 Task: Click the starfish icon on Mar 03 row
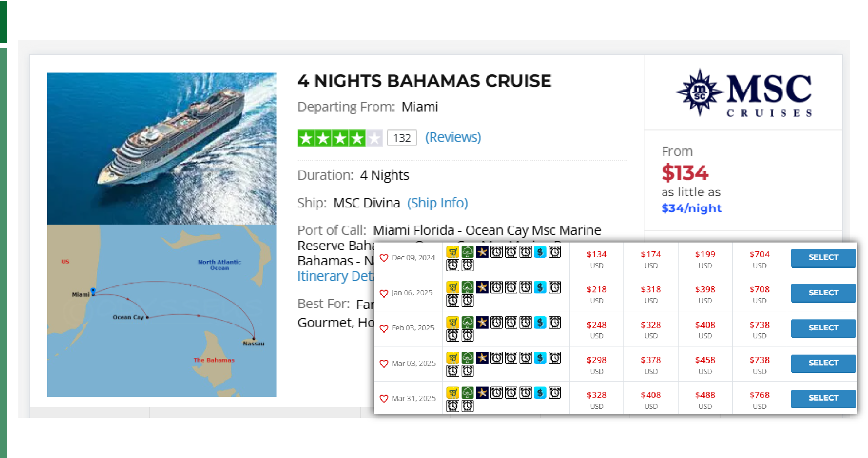click(x=482, y=358)
